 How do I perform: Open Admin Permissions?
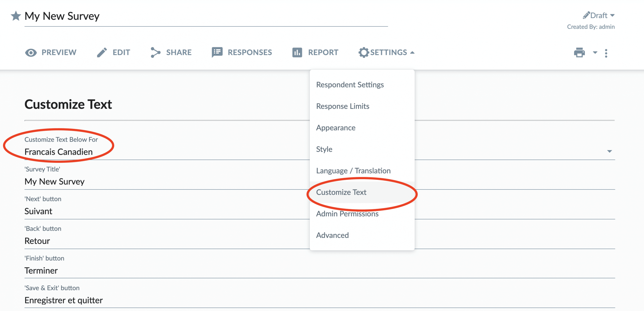click(347, 214)
